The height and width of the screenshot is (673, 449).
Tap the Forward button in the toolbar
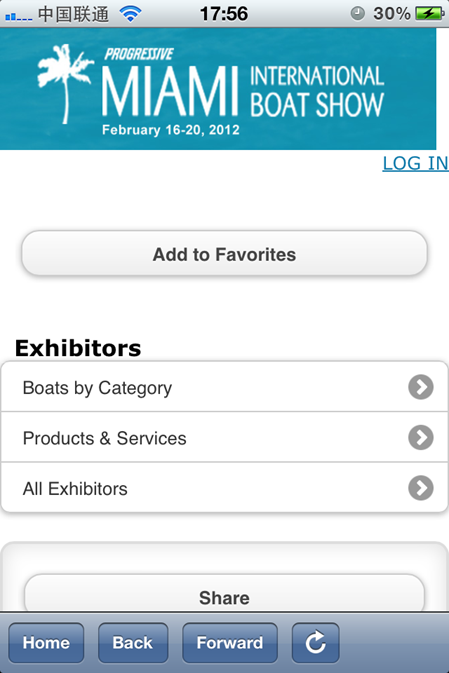[x=230, y=643]
